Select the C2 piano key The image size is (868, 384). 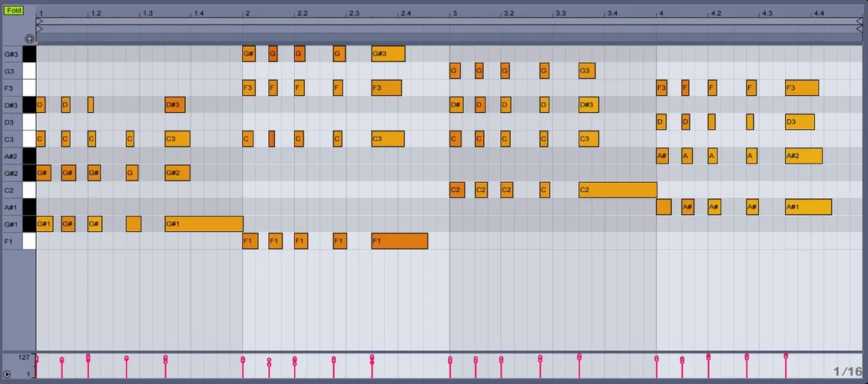coord(29,190)
